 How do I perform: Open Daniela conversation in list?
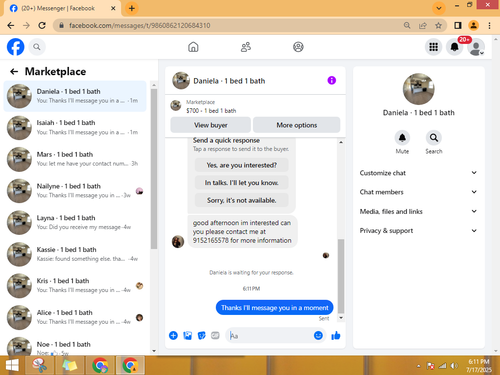coord(75,96)
